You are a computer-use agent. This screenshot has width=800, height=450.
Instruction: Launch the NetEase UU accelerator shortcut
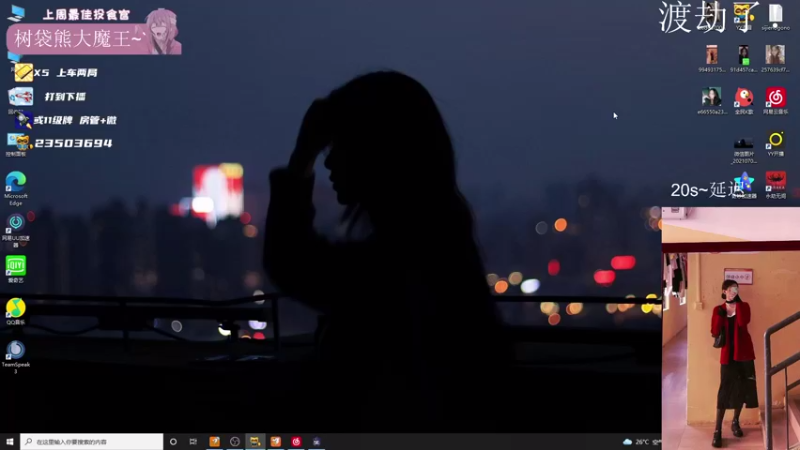coord(16,230)
